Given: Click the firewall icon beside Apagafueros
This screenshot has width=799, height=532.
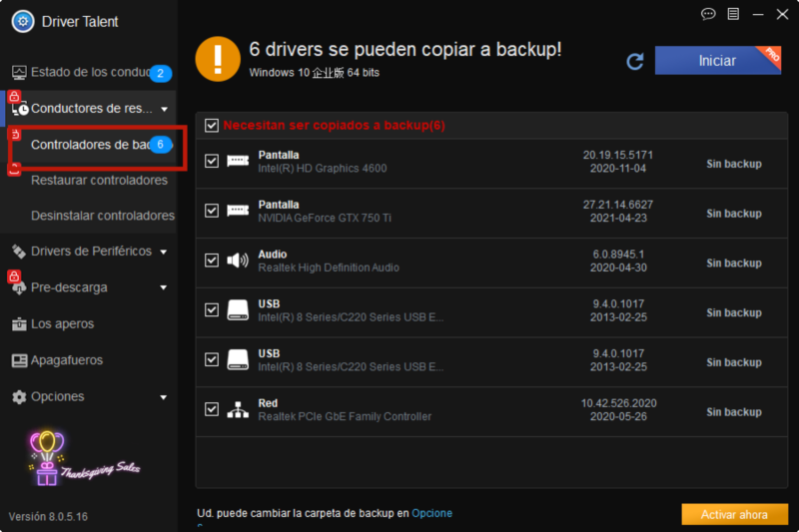Looking at the screenshot, I should tap(19, 360).
